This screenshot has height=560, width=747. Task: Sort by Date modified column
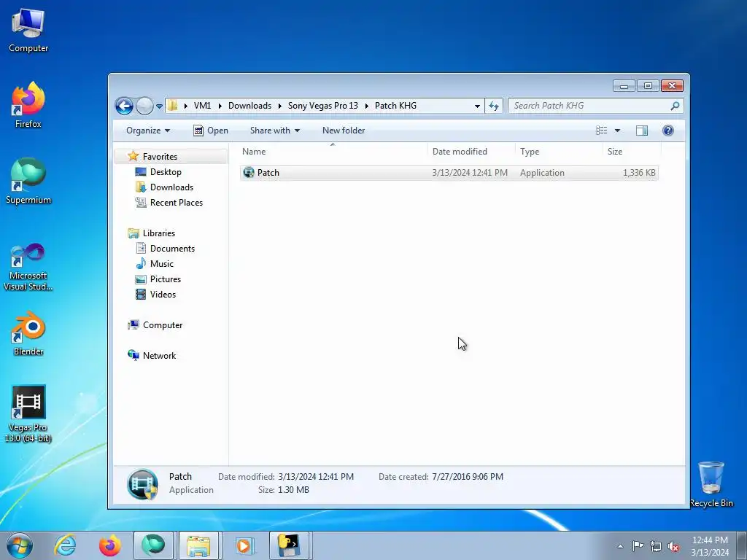pos(471,152)
